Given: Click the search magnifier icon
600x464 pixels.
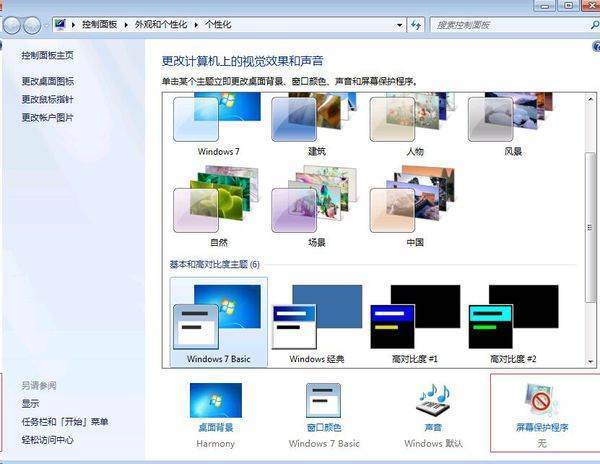Looking at the screenshot, I should tap(595, 25).
